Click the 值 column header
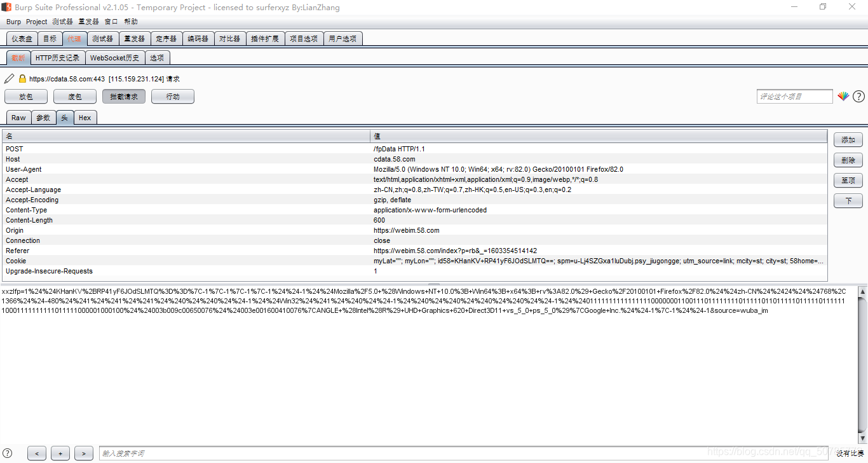Viewport: 868px width, 463px height. click(x=599, y=136)
